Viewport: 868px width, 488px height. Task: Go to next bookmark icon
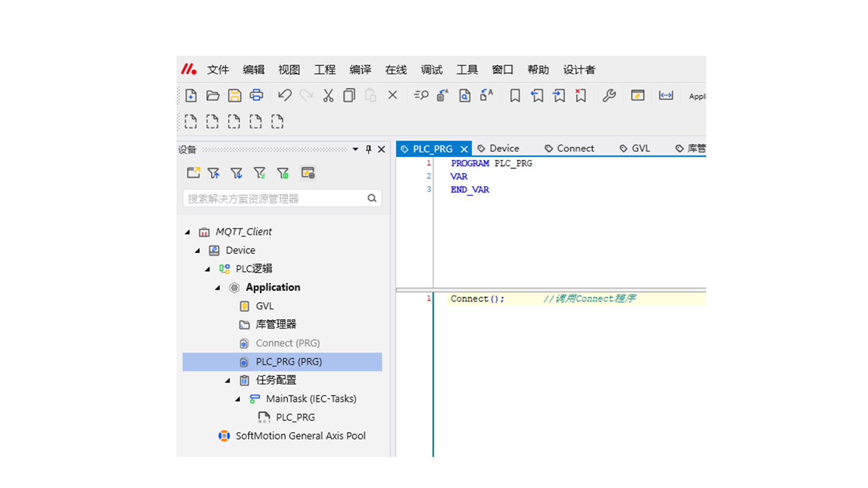pos(559,95)
